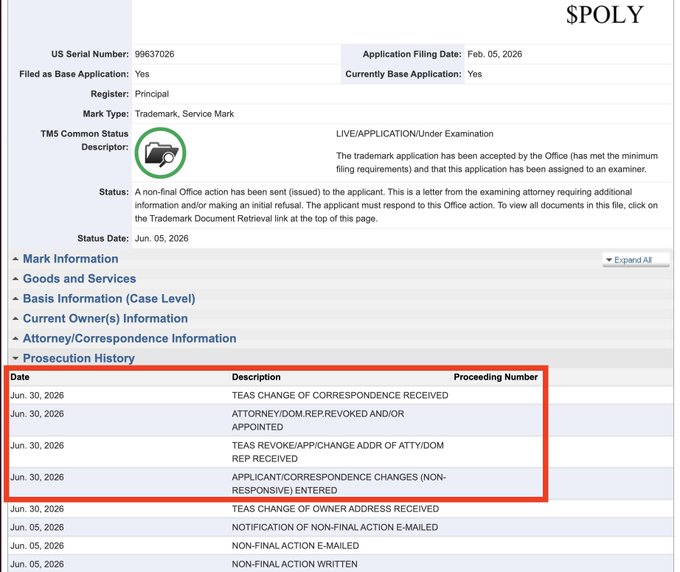Viewport: 680px width, 572px height.
Task: Select serial number 99637026
Action: [x=154, y=54]
